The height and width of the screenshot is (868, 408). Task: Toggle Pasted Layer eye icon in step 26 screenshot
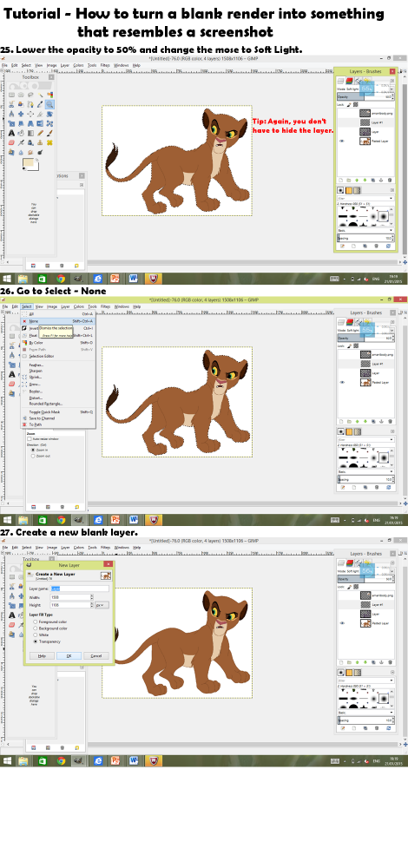click(x=341, y=382)
